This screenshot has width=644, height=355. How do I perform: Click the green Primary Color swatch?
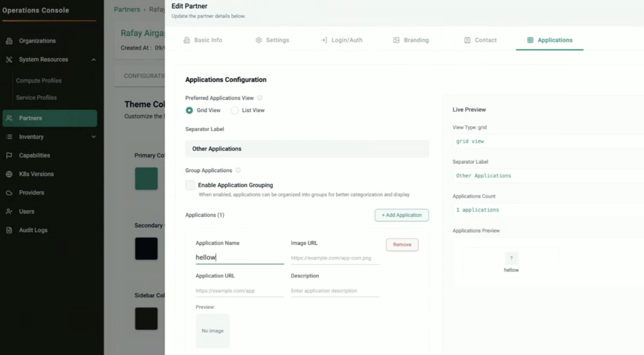146,178
